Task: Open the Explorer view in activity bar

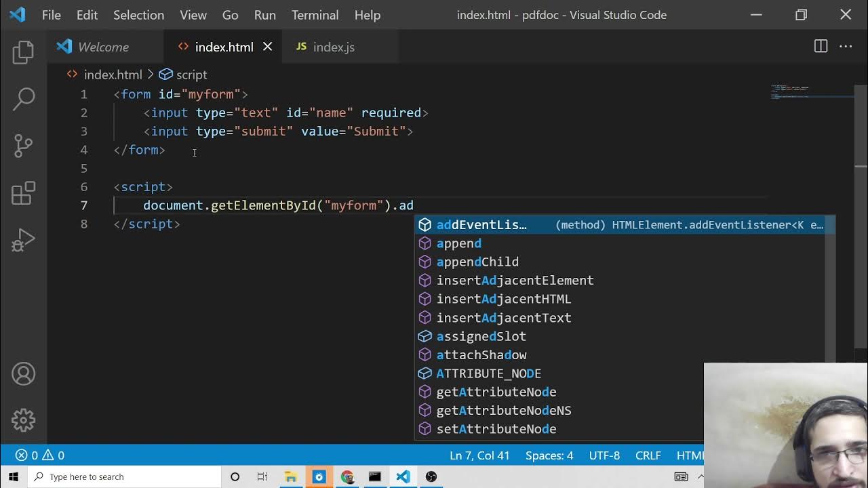Action: [x=23, y=53]
